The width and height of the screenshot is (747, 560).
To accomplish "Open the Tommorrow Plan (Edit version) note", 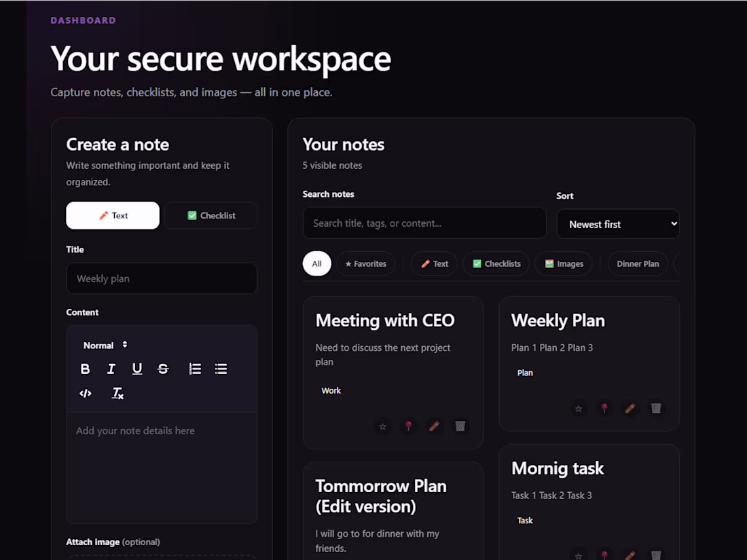I will pos(381,496).
